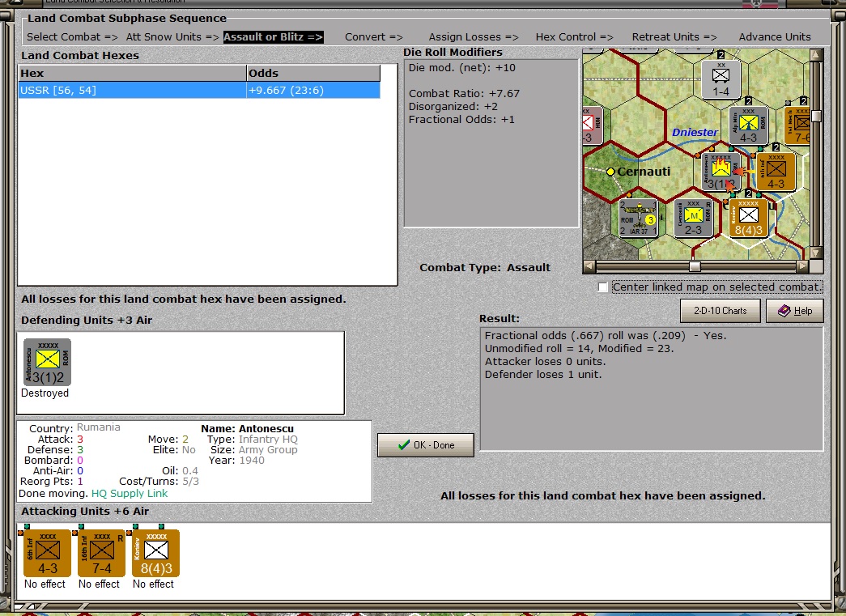Click the Assign Losses subphase step

pyautogui.click(x=474, y=36)
